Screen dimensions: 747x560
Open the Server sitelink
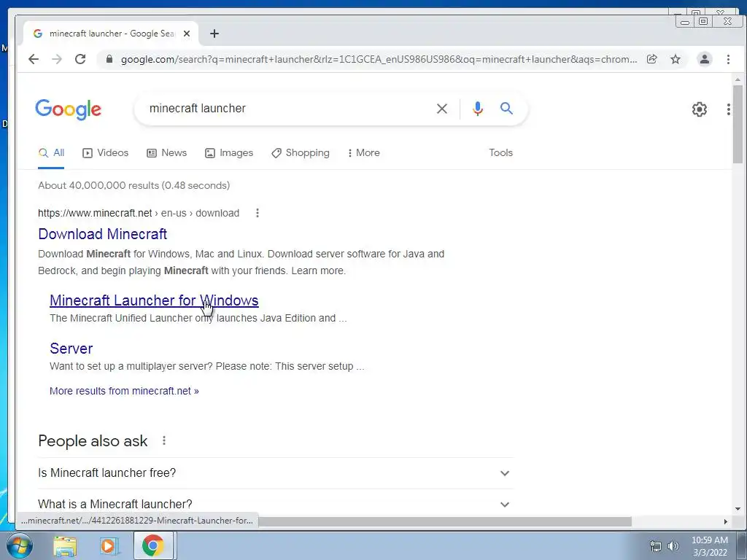(x=71, y=349)
